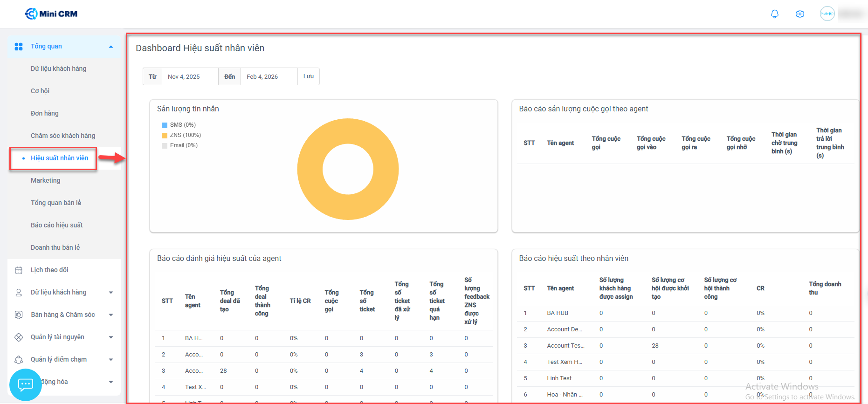Image resolution: width=868 pixels, height=404 pixels.
Task: Toggle ZNS legend item in chart
Action: coord(181,135)
